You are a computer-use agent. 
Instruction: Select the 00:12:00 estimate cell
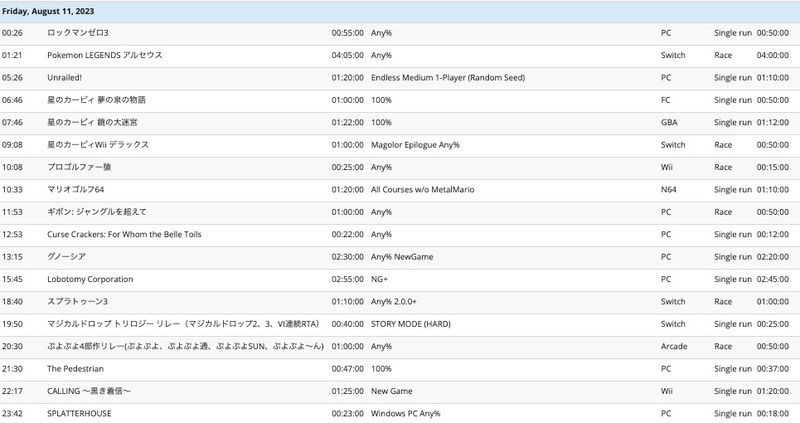coord(772,235)
